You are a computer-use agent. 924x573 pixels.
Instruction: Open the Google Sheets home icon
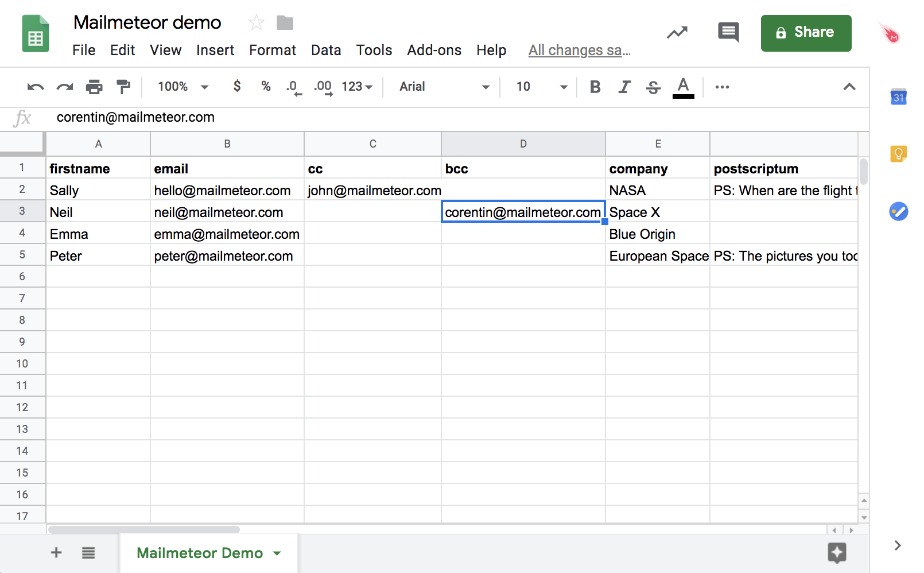point(36,34)
